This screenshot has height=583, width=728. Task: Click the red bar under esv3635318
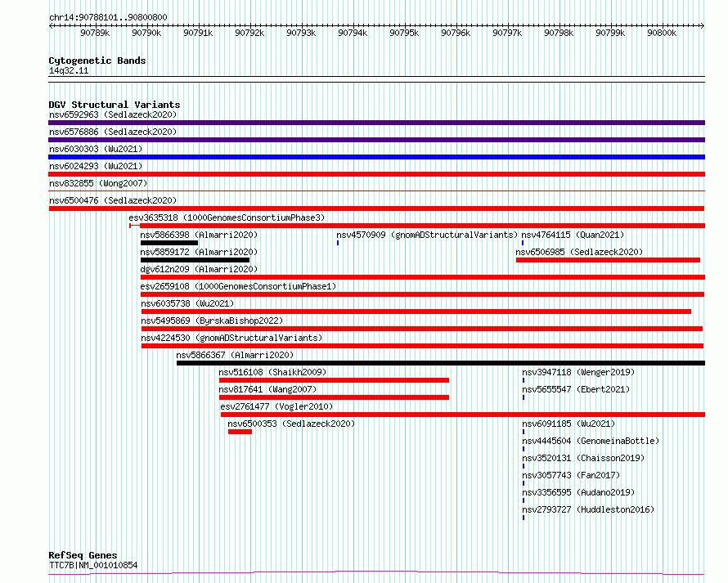(x=417, y=226)
